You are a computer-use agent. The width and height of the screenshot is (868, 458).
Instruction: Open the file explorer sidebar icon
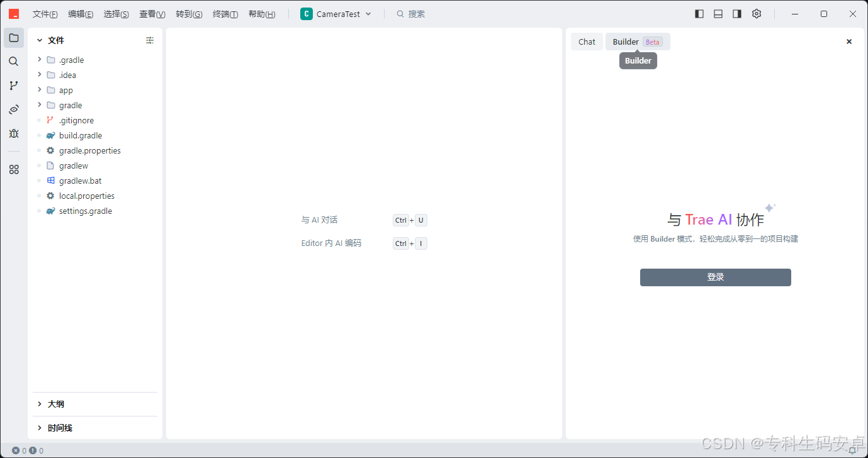tap(14, 38)
